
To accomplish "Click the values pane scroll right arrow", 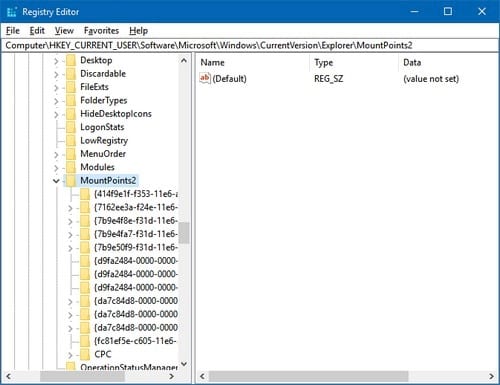I will (491, 376).
